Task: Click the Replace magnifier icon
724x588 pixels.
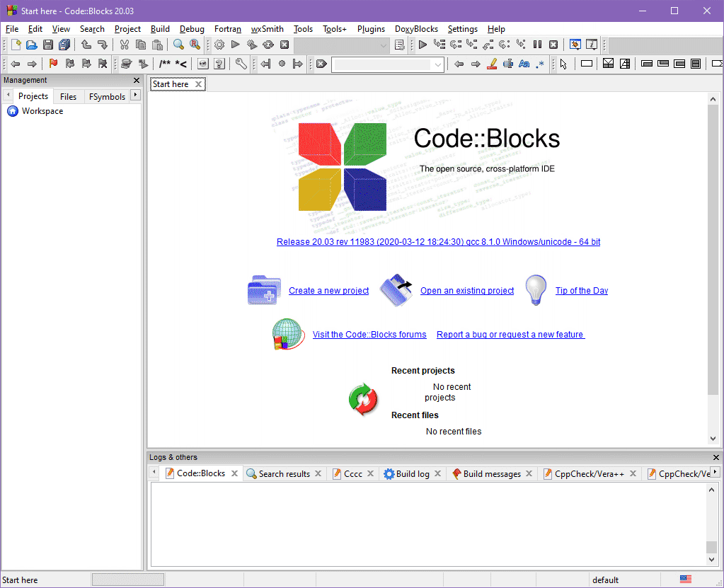Action: tap(195, 45)
